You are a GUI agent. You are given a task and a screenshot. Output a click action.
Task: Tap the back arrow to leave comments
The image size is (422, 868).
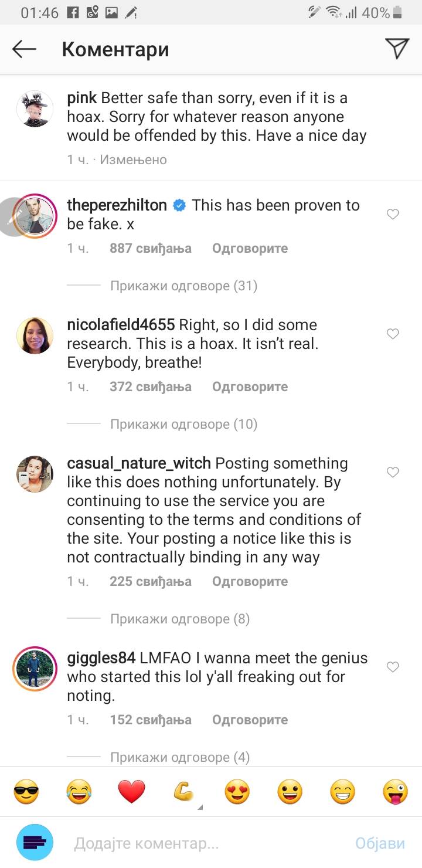pos(23,49)
